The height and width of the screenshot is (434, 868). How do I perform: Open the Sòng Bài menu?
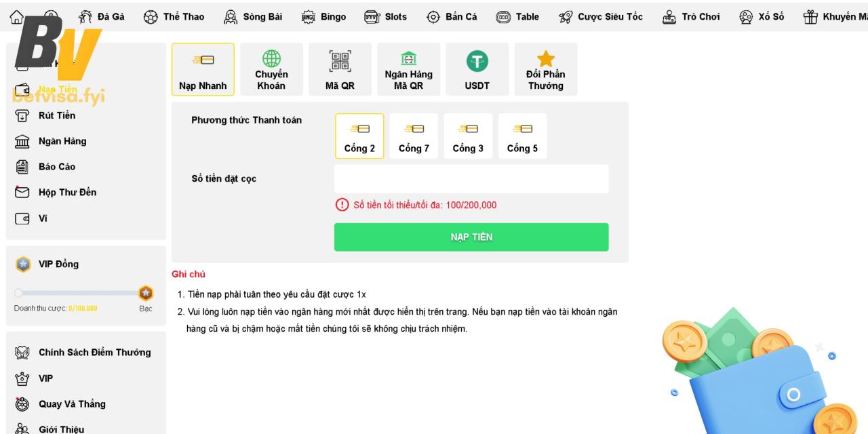click(x=253, y=17)
